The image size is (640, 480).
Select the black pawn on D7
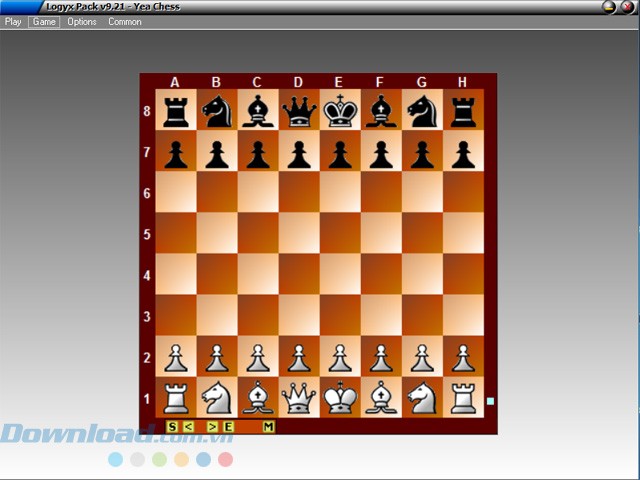[x=299, y=152]
